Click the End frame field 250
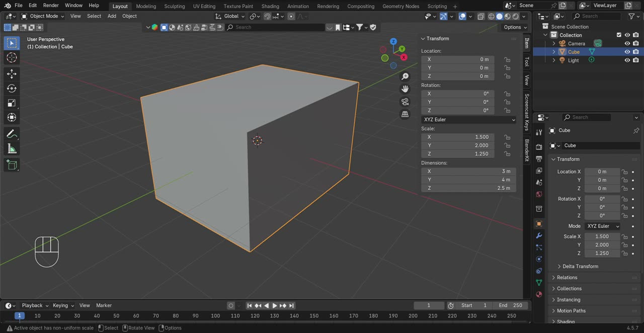 tap(511, 305)
